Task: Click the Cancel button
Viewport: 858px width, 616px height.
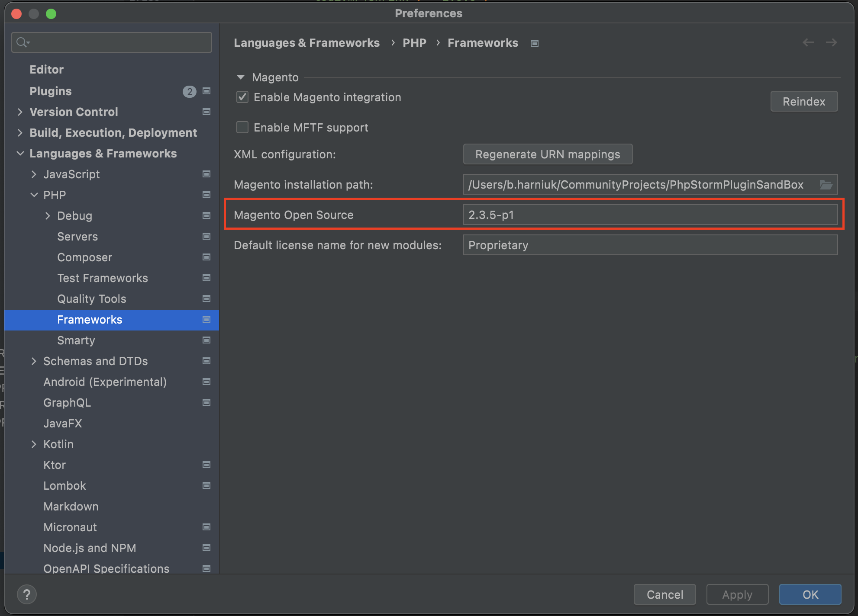Action: 664,594
